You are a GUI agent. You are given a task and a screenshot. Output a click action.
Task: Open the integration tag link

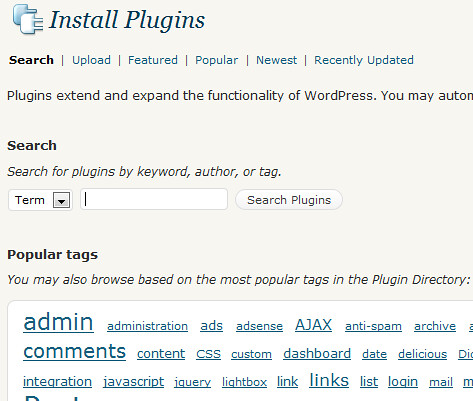[x=57, y=382]
